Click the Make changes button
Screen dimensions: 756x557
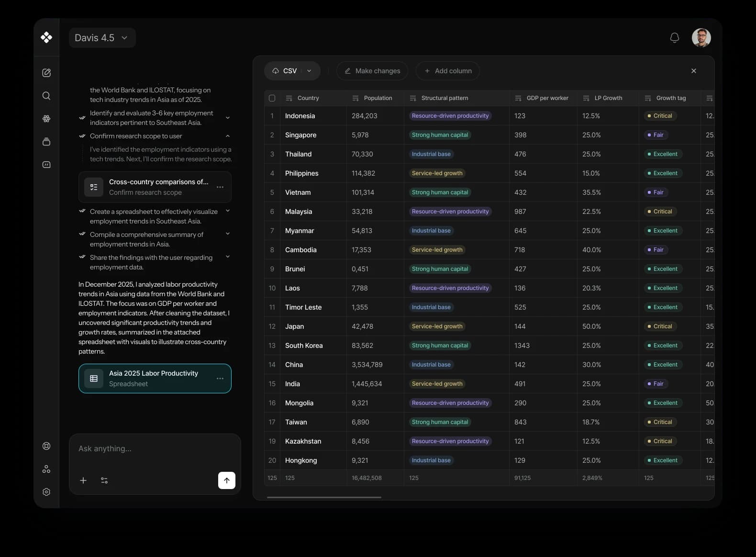point(372,71)
